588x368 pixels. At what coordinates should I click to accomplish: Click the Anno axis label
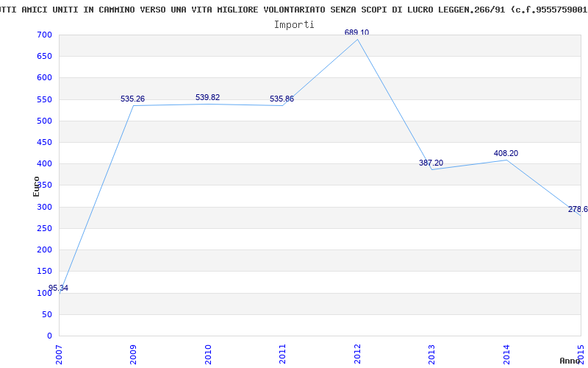coord(570,361)
